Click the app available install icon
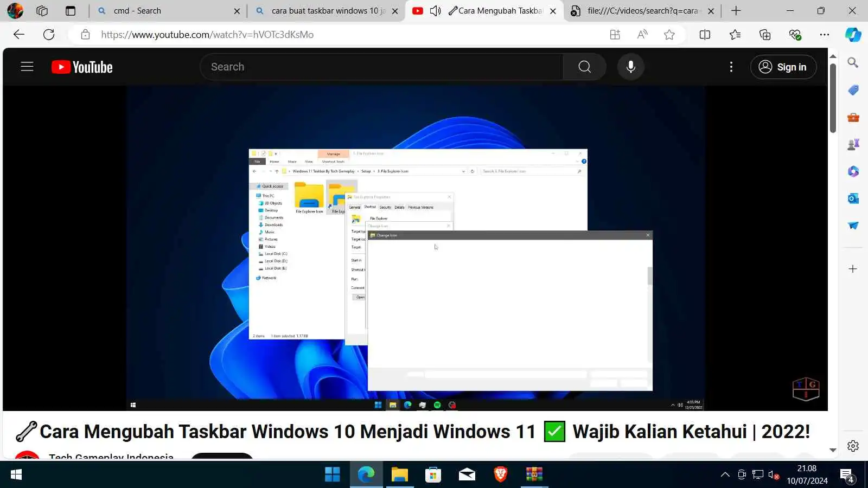This screenshot has height=488, width=868. click(x=615, y=35)
